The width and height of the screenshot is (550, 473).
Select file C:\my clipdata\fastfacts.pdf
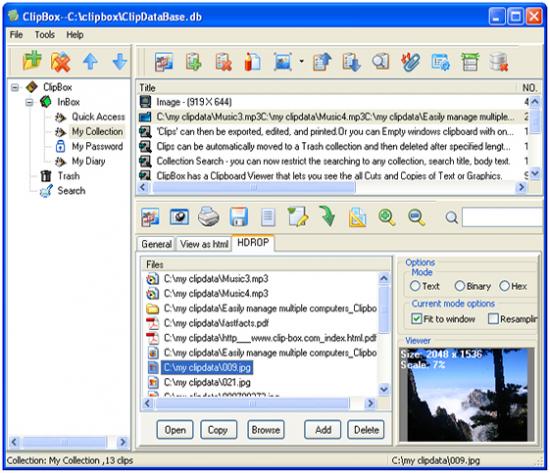tap(216, 323)
